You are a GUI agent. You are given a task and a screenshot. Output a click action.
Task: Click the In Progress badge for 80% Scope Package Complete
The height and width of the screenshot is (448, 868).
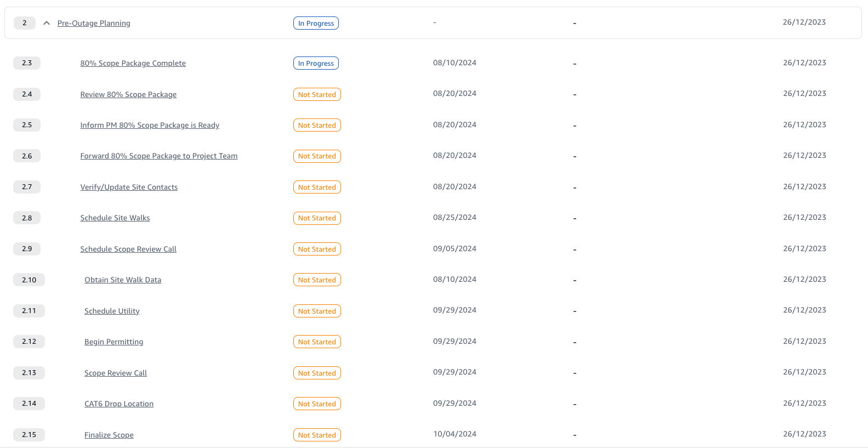click(x=316, y=63)
